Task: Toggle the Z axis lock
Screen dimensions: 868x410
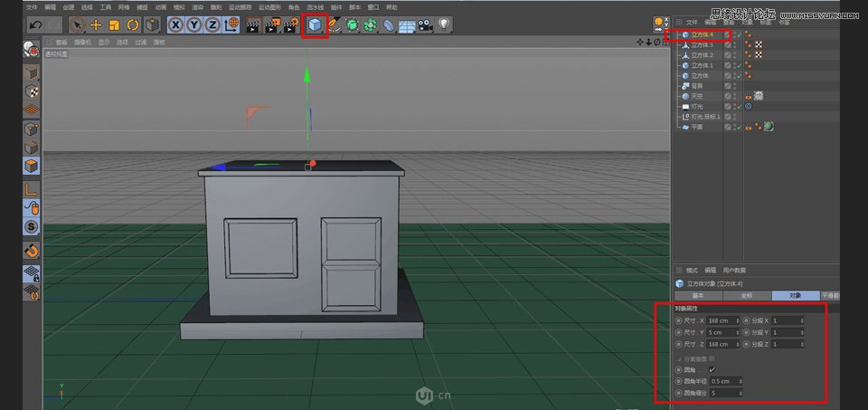Action: [x=212, y=24]
